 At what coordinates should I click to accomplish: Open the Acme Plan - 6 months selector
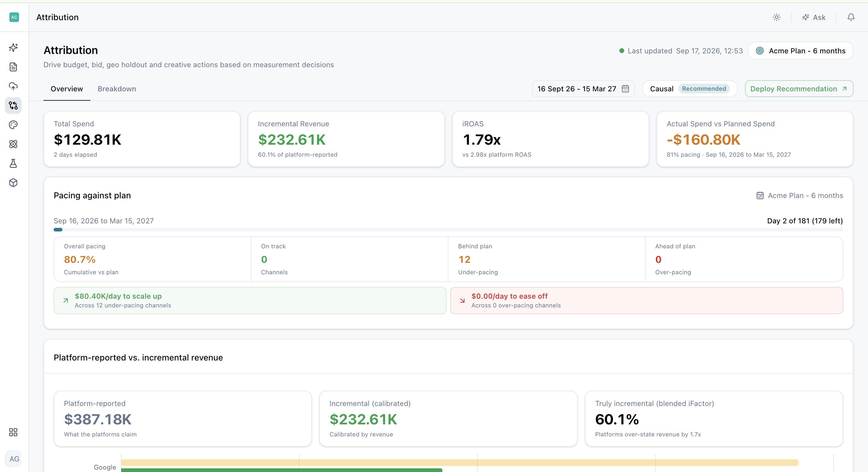pyautogui.click(x=800, y=51)
